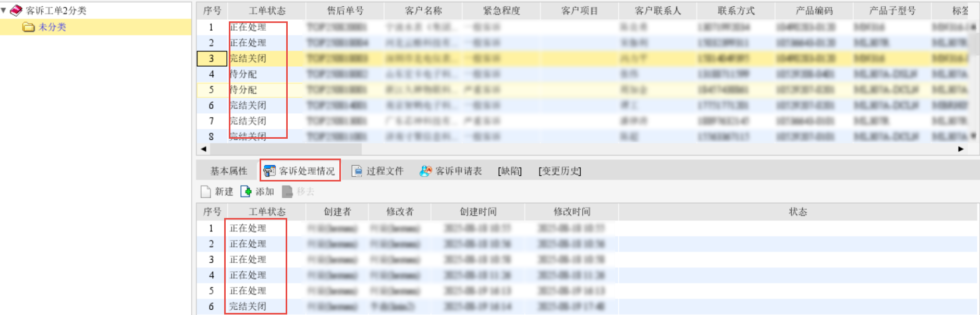Click the 新建 toolbar button
This screenshot has width=980, height=315.
pyautogui.click(x=217, y=192)
